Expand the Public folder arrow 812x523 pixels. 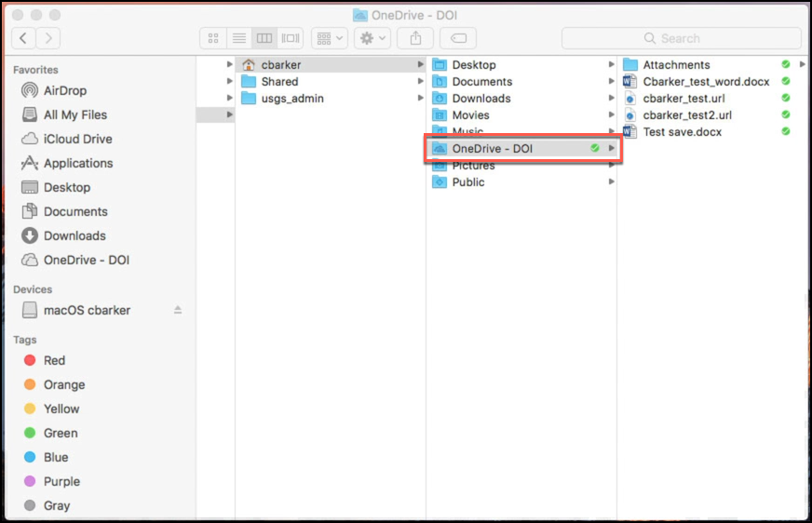click(612, 181)
